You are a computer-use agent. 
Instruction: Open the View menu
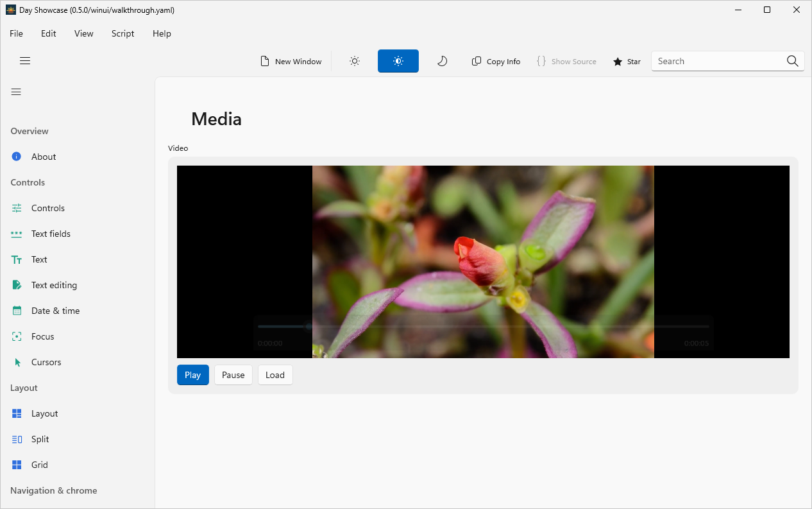(x=84, y=33)
